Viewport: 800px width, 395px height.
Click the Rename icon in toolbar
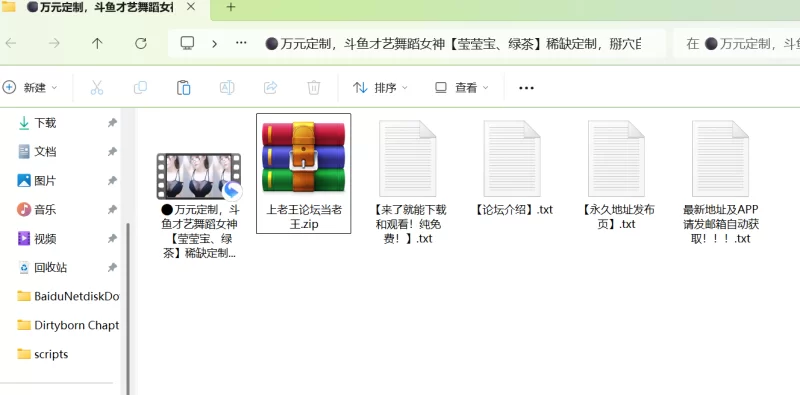(x=227, y=88)
